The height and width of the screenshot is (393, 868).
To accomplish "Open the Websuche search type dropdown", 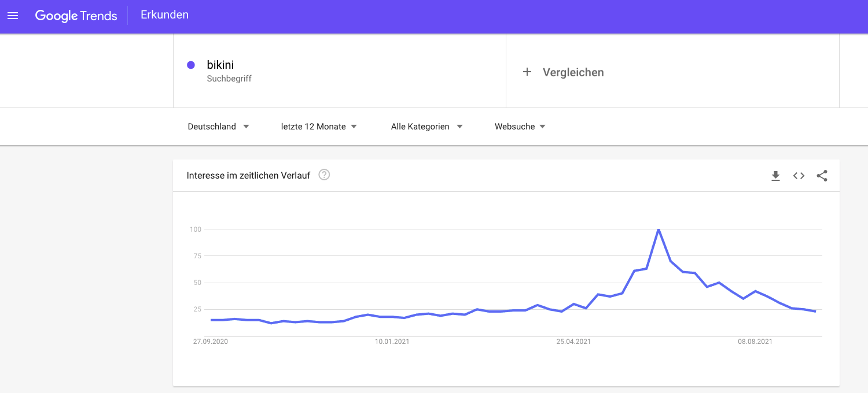I will tap(520, 127).
